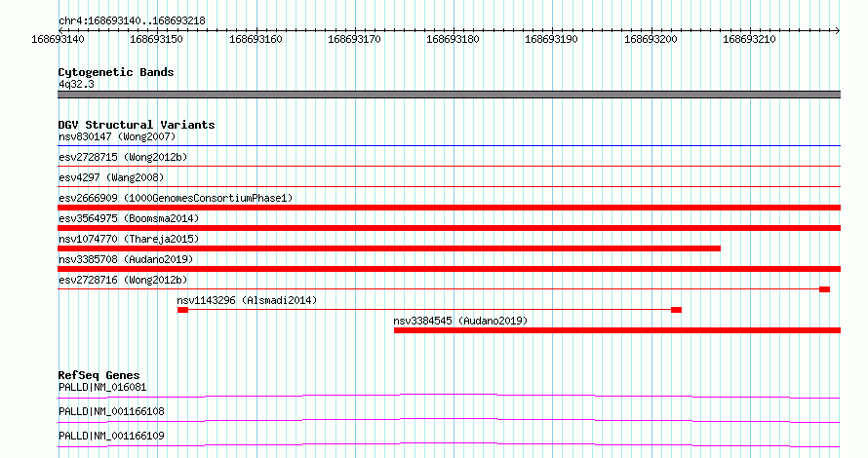Open variant nsv1074770 (Thareja2015) label
This screenshot has width=868, height=458.
point(129,239)
